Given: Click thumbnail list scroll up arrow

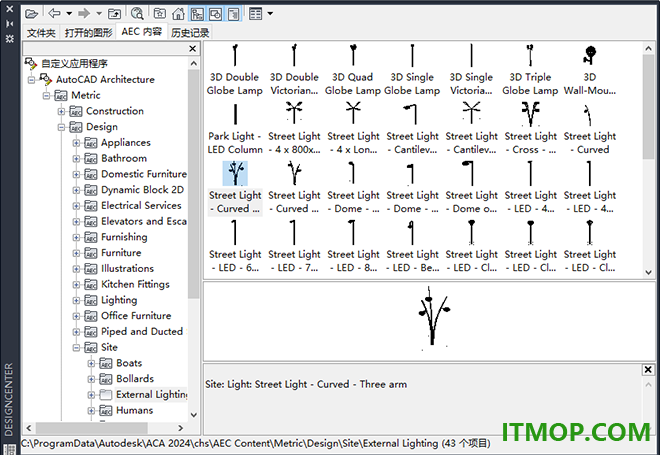Looking at the screenshot, I should (648, 48).
